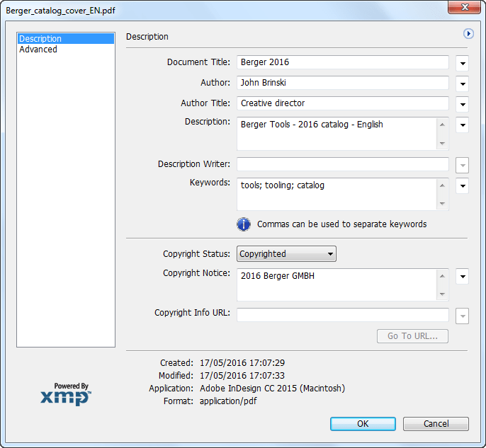This screenshot has width=486, height=448.
Task: Select Description in the left list
Action: point(66,39)
